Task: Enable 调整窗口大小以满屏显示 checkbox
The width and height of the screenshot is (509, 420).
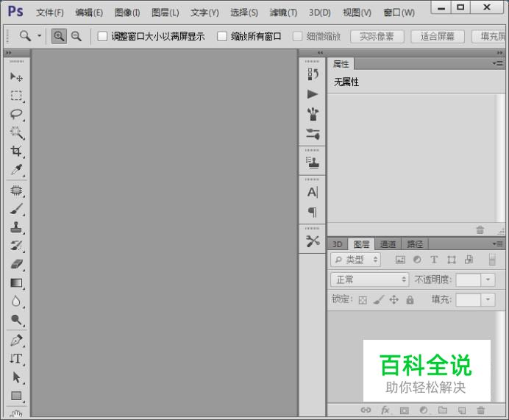Action: pyautogui.click(x=102, y=36)
